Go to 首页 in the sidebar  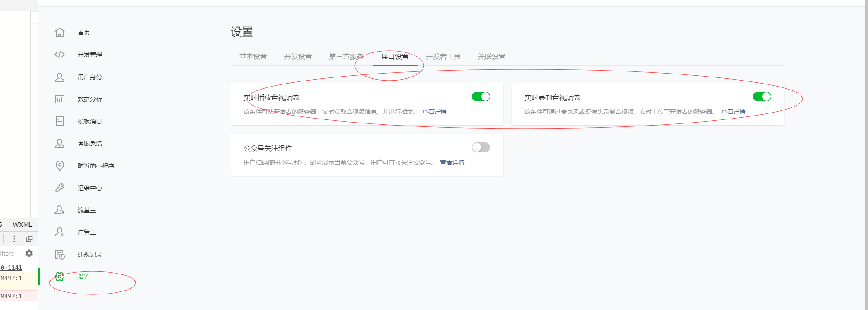pos(84,32)
